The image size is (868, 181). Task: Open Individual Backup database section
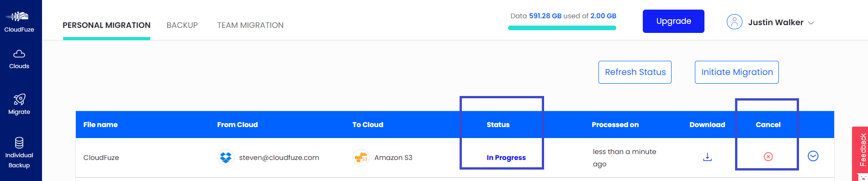[x=19, y=153]
